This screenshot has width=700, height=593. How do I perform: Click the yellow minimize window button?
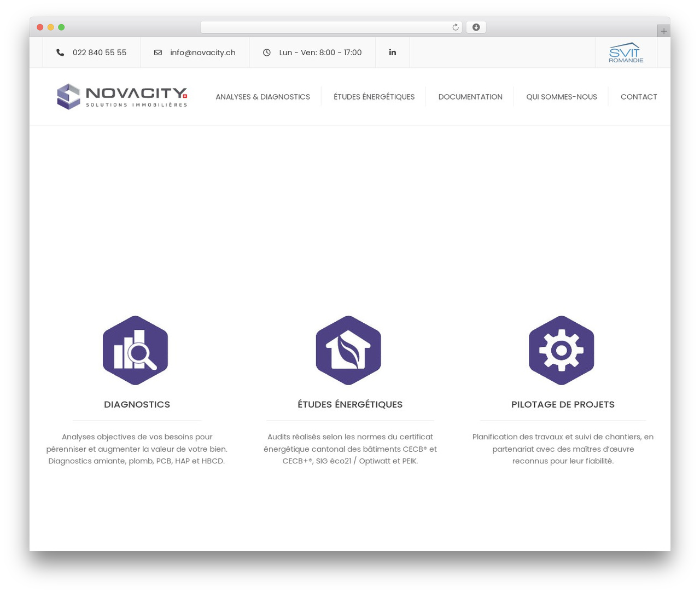51,27
